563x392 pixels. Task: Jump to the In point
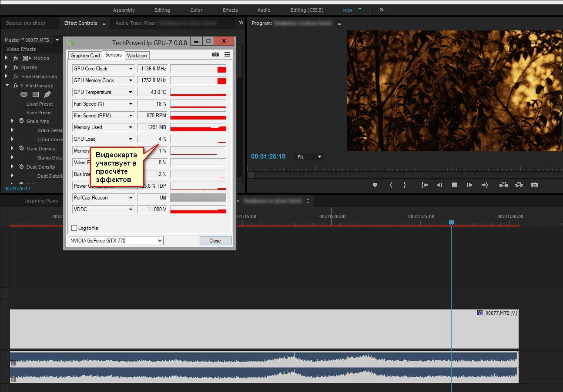click(424, 185)
